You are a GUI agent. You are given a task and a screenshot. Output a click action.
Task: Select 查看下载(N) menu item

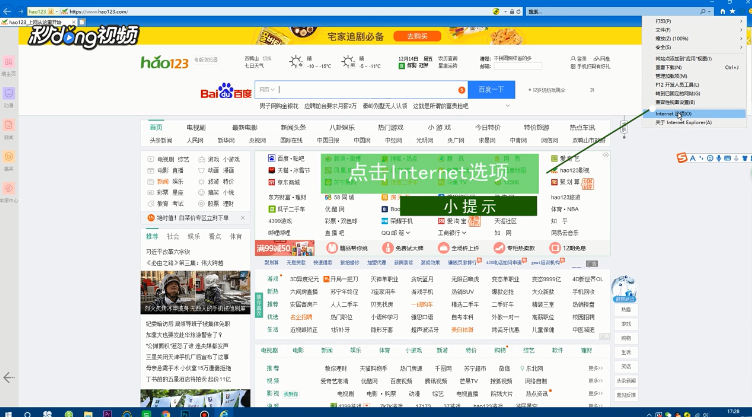(694, 67)
